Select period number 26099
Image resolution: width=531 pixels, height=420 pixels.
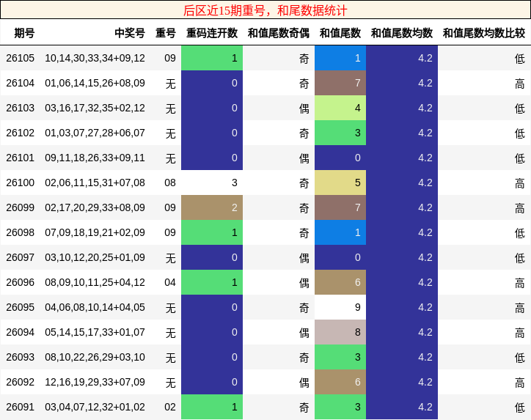tap(20, 207)
